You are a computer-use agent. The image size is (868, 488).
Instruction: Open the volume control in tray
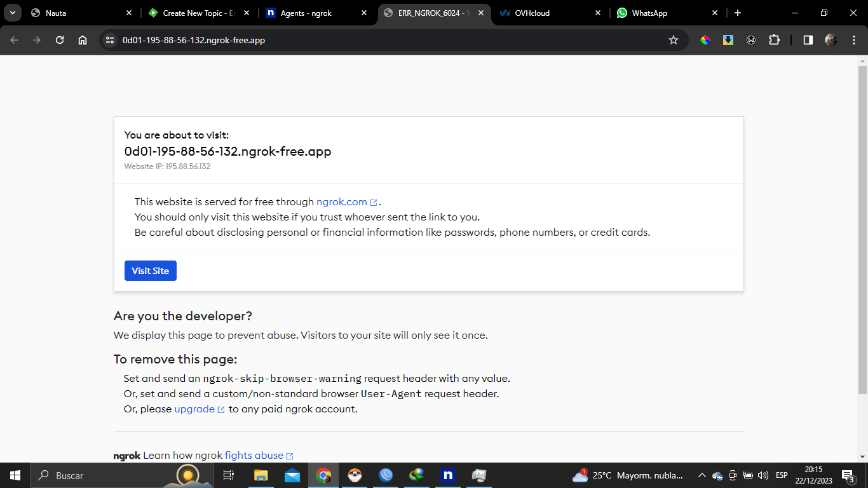point(763,475)
